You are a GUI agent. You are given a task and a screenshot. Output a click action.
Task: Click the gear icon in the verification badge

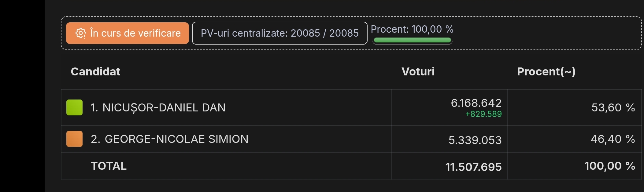tap(80, 33)
